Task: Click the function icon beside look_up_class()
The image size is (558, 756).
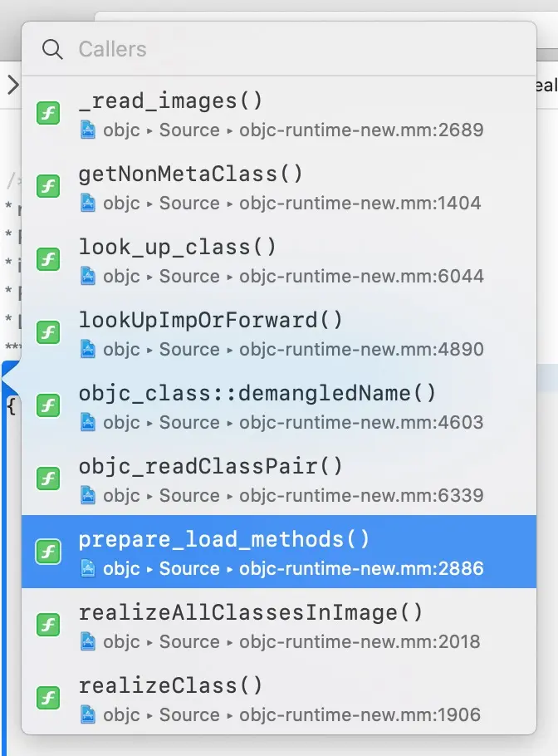Action: click(48, 259)
